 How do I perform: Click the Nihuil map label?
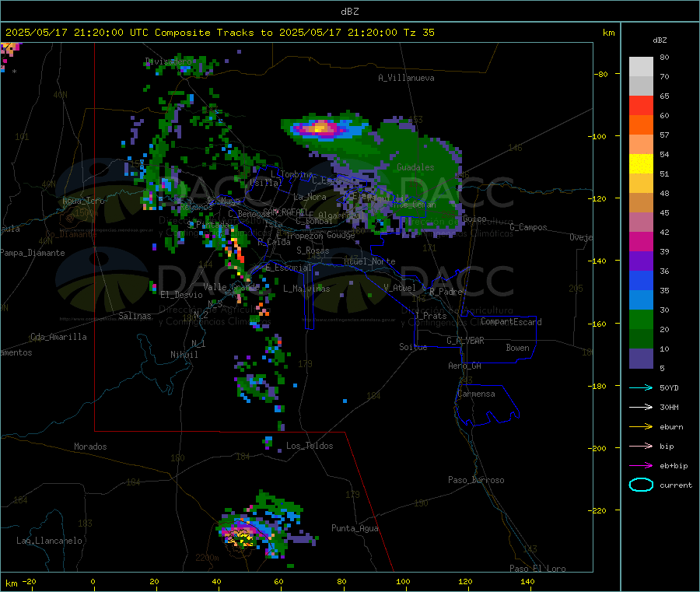click(x=184, y=355)
